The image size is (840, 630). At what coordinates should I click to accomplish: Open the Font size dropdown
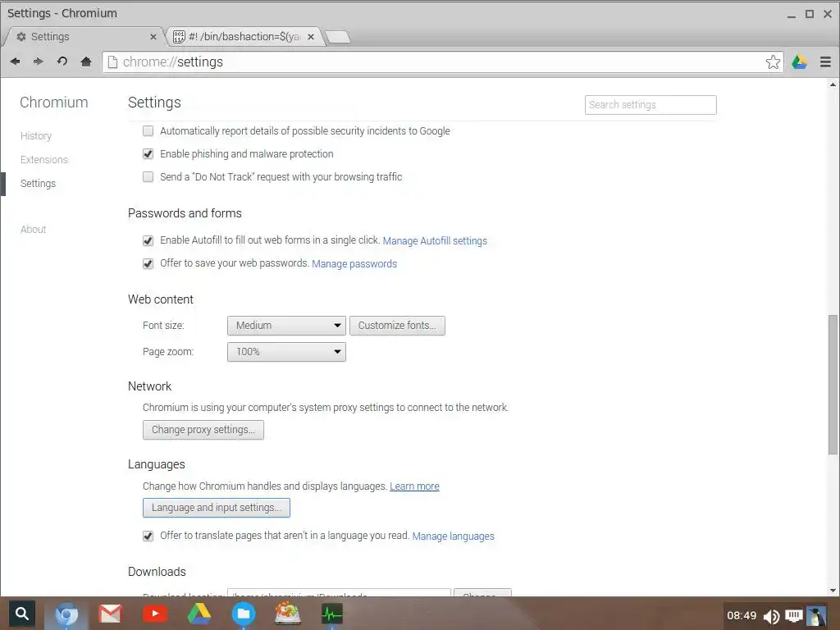(286, 326)
